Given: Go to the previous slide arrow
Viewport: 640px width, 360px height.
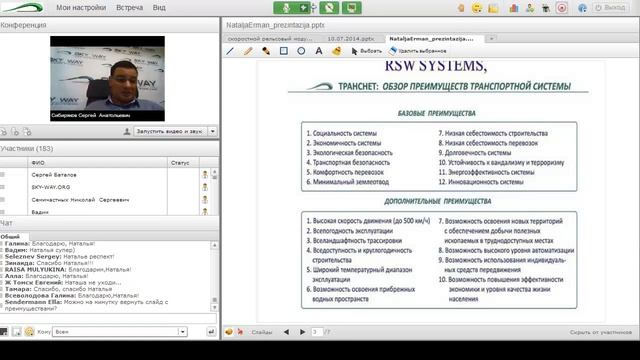Looking at the screenshot, I should (287, 332).
